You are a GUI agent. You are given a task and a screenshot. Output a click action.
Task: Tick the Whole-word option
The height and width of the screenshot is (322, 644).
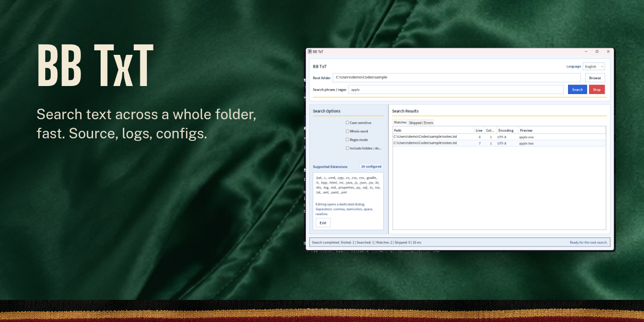(347, 131)
